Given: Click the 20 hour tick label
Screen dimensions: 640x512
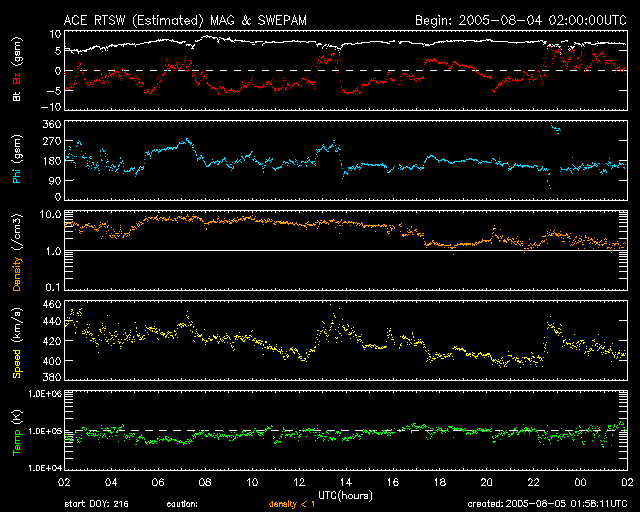Looking at the screenshot, I should click(487, 482).
